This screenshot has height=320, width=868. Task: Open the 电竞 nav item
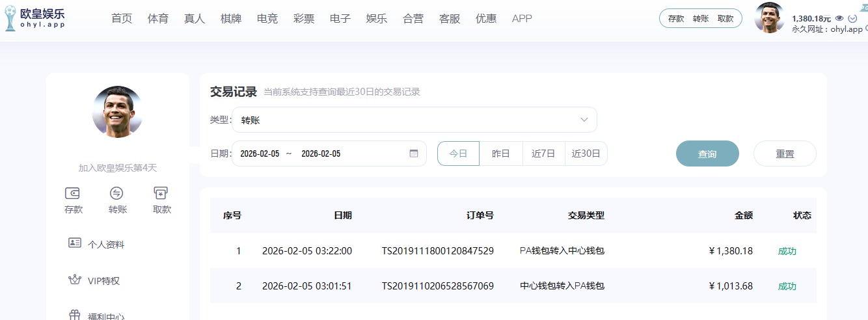click(267, 19)
